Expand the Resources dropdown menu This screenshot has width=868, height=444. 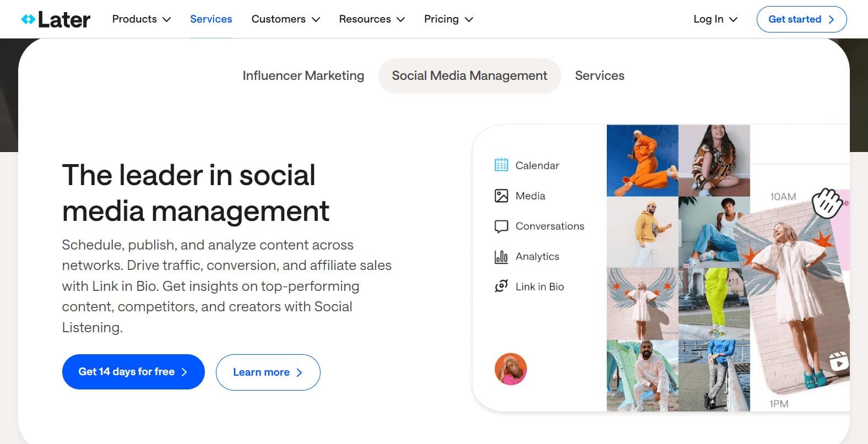(372, 19)
